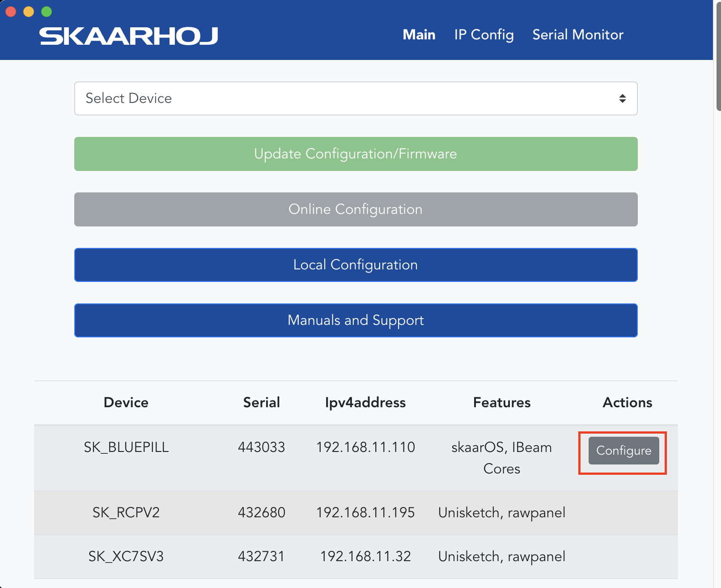Select the SK_XC7SV3 device row
721x588 pixels.
[x=356, y=557]
